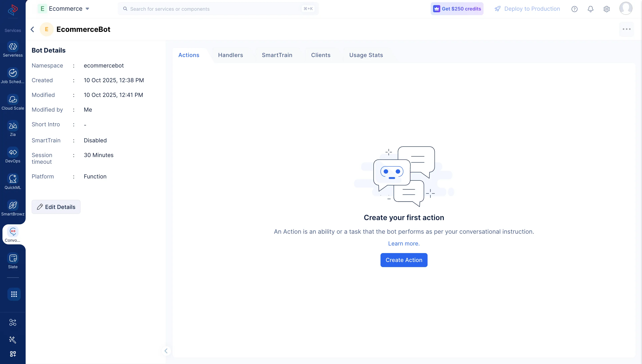Click the Edit Details button
This screenshot has width=642, height=364.
(x=56, y=207)
